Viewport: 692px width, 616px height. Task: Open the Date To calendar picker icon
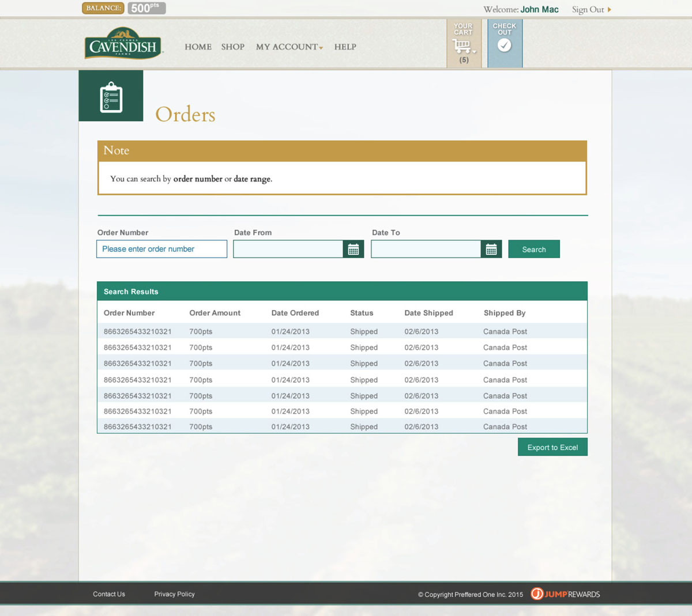[491, 250]
